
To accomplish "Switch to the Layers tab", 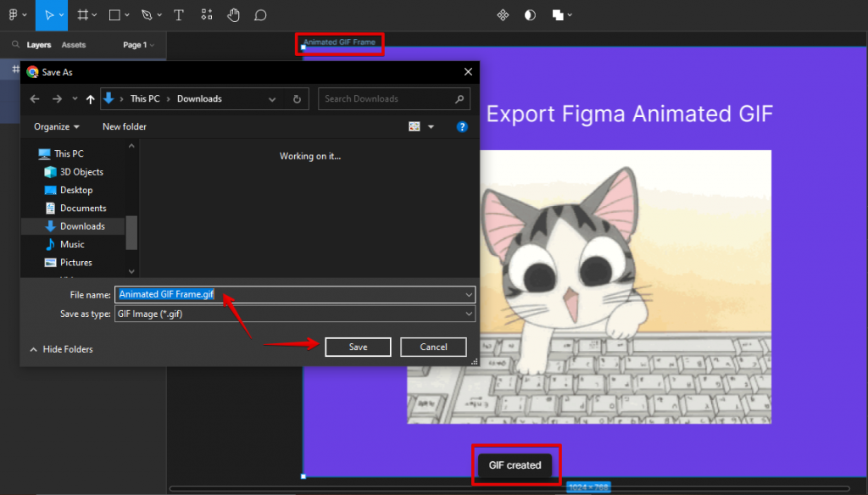I will 39,45.
